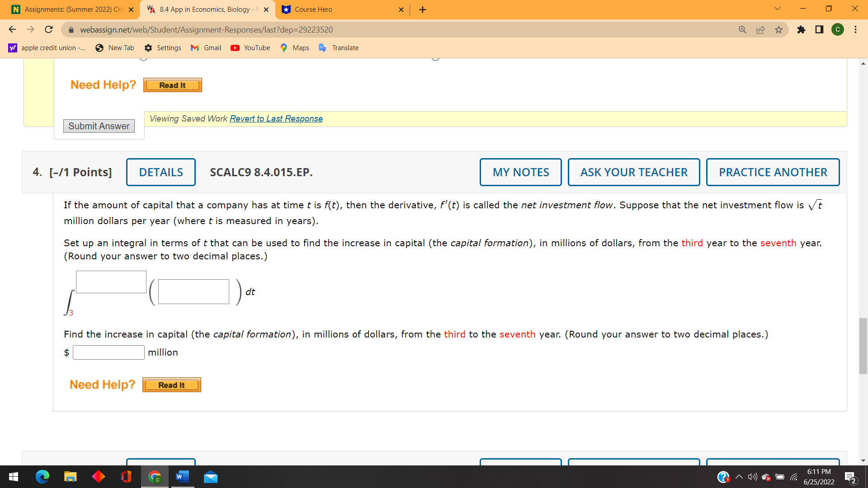Open Microsoft Word from the taskbar
The image size is (868, 488).
pyautogui.click(x=182, y=477)
